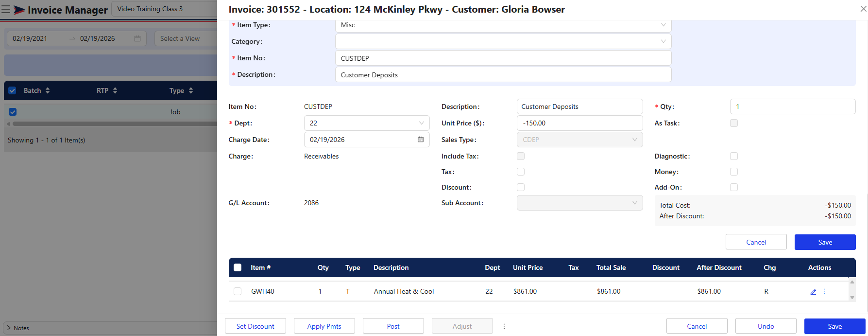This screenshot has height=336, width=868.
Task: Open the hamburger navigation menu
Action: point(6,9)
